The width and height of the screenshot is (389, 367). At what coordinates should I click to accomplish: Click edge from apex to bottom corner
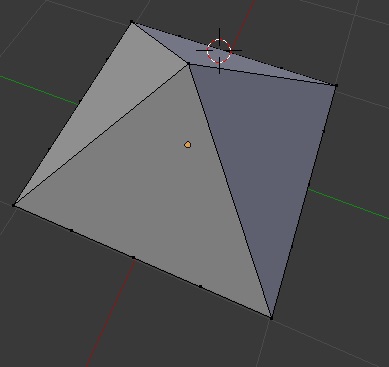click(230, 191)
